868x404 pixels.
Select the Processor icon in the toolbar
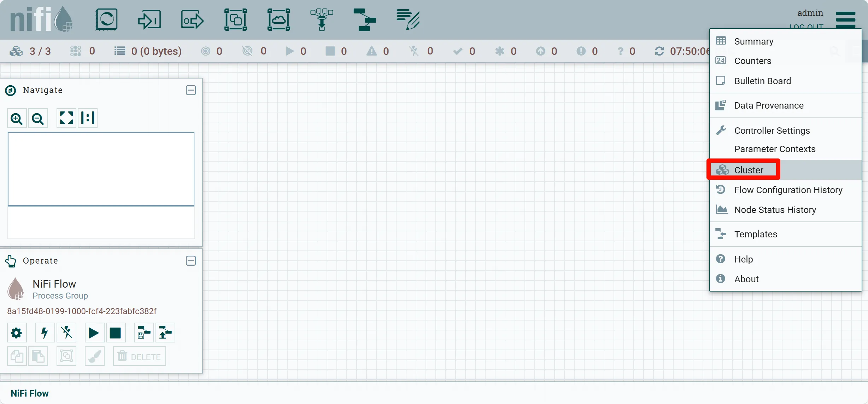tap(106, 19)
